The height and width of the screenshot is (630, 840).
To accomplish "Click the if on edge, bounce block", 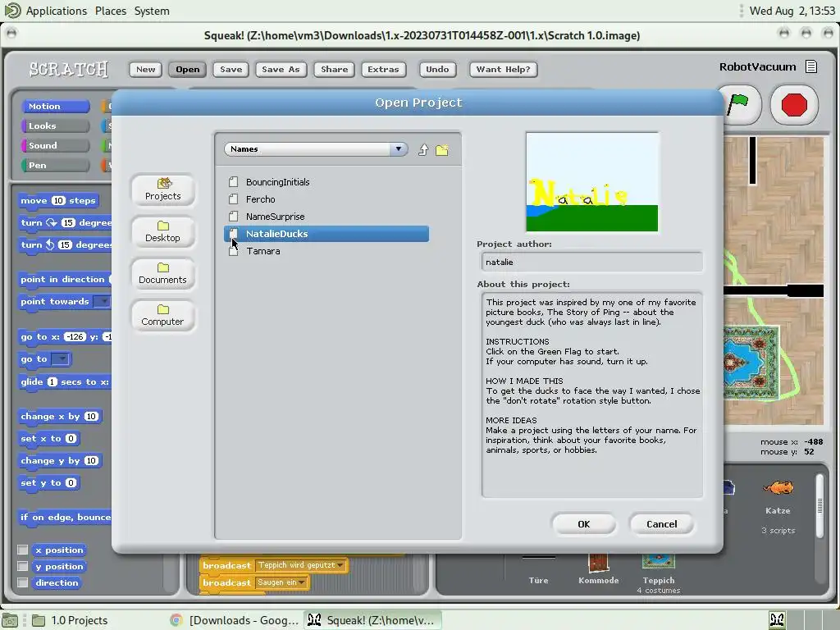I will click(64, 517).
